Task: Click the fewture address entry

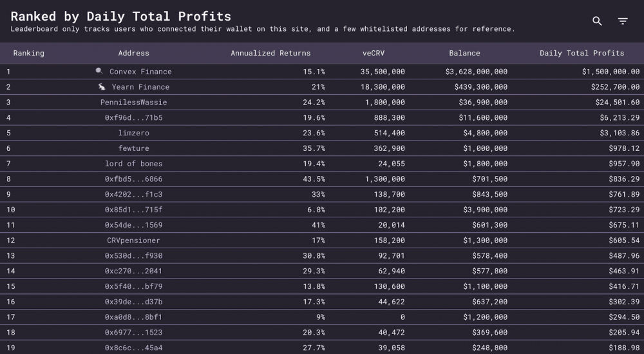Action: tap(133, 148)
